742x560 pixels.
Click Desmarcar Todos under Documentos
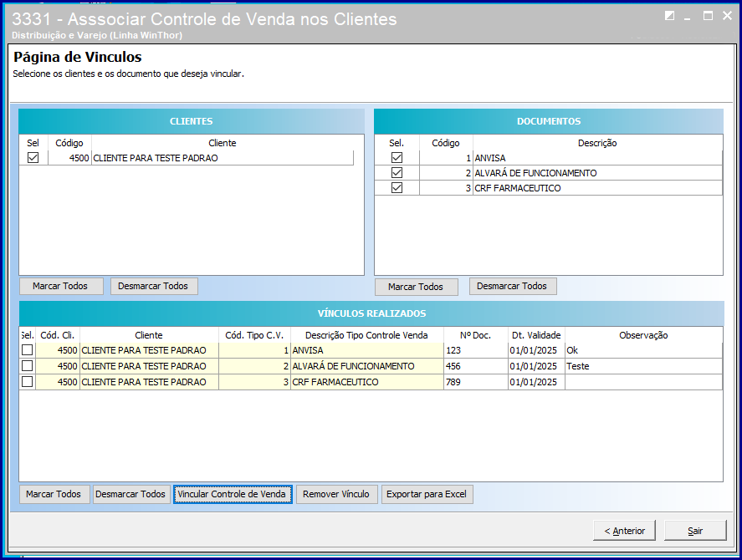(513, 286)
